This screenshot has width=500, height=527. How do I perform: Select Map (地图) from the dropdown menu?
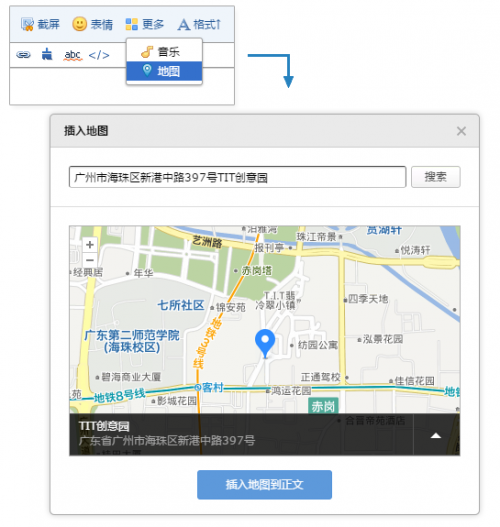(x=164, y=71)
